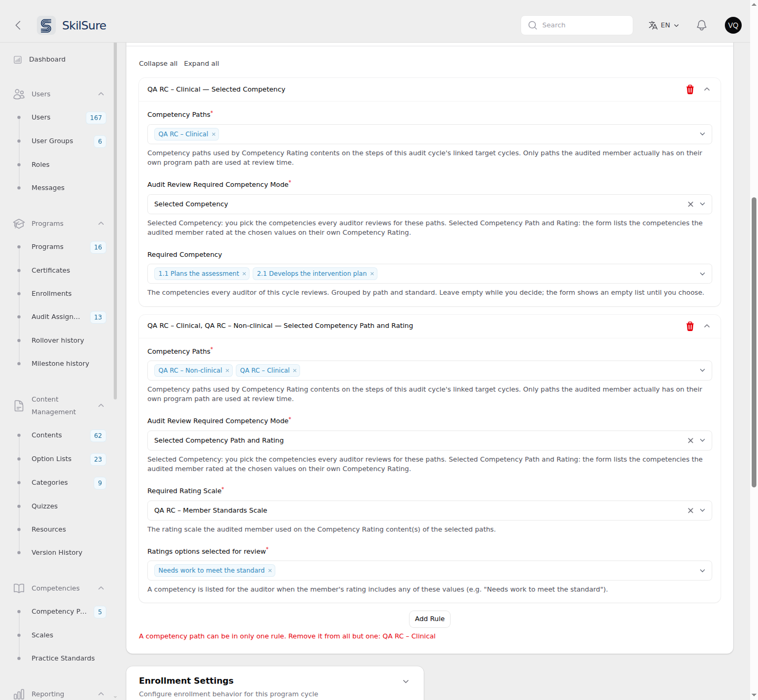Remove the '2.1 Develops the intervention plan' tag

point(372,274)
